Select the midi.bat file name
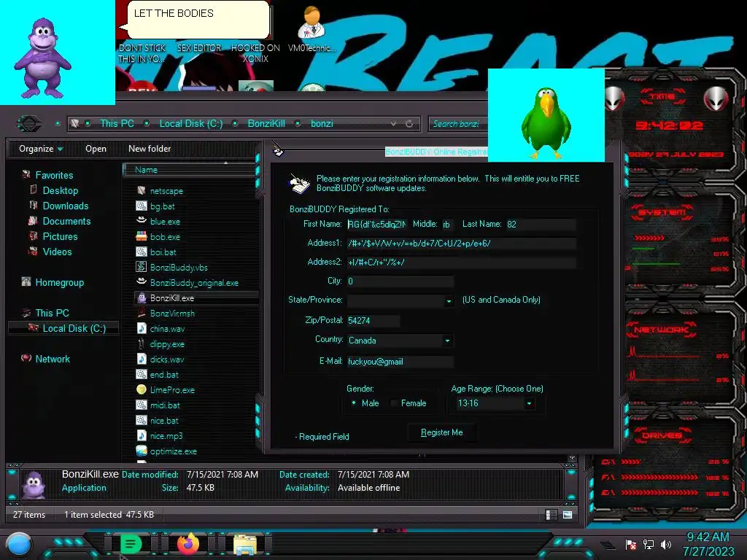This screenshot has height=560, width=747. pos(165,405)
